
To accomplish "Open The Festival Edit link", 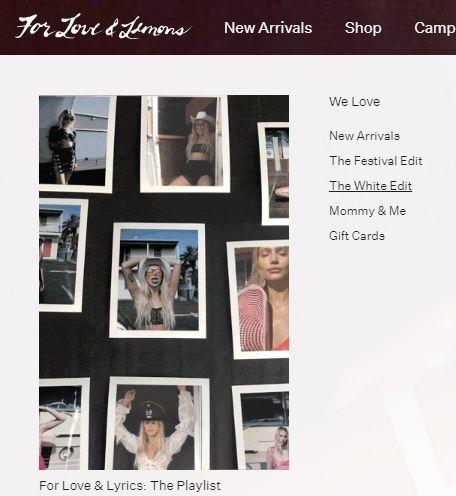I will pos(376,161).
